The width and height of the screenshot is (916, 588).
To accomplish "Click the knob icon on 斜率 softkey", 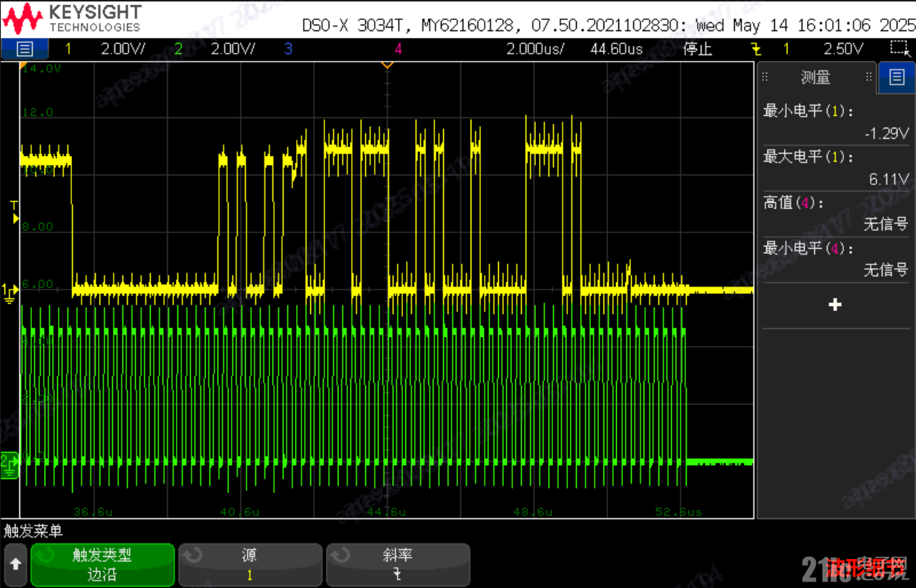I will (x=340, y=555).
